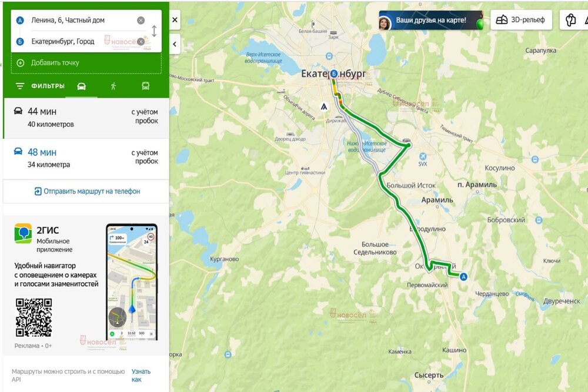Swap start and destination points arrow
The height and width of the screenshot is (392, 588).
(x=153, y=31)
